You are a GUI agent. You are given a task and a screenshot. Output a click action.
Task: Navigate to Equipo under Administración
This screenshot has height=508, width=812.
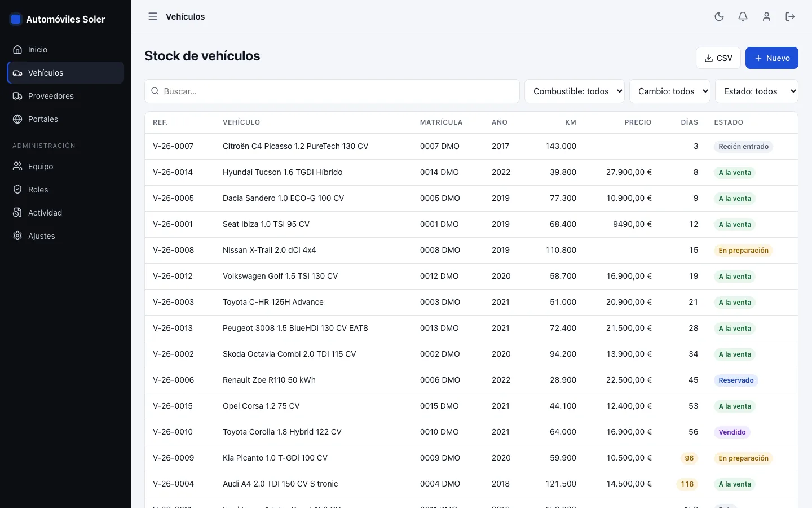pos(65,167)
